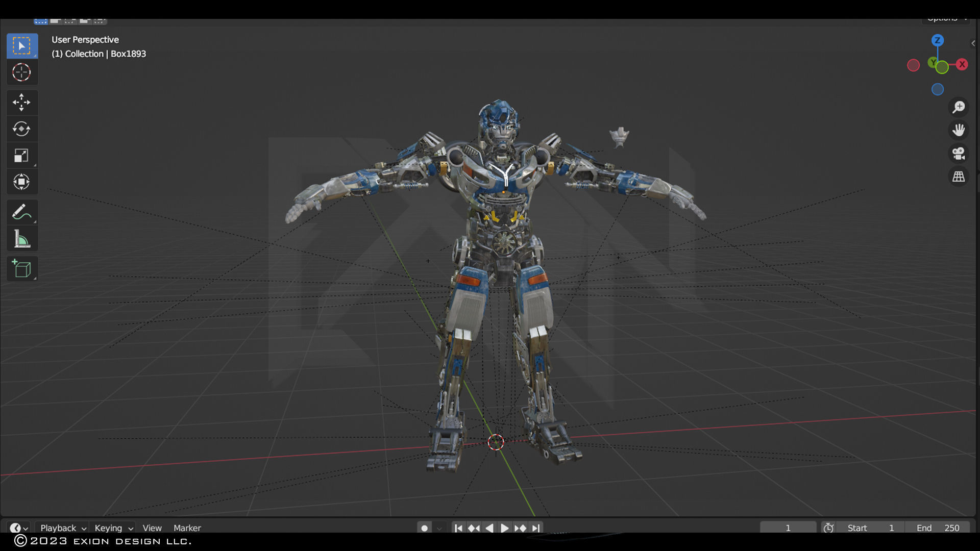
Task: Toggle the auto keying record button
Action: (424, 528)
